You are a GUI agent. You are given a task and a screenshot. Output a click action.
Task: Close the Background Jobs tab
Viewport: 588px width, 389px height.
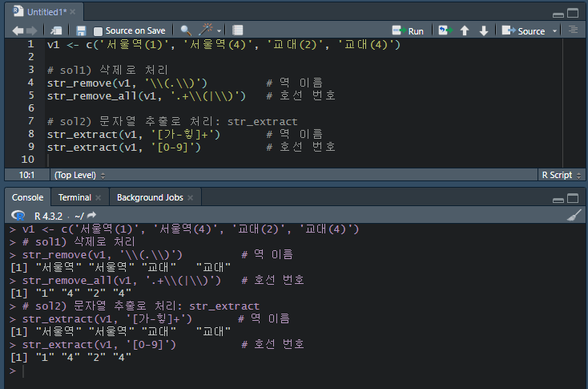190,197
